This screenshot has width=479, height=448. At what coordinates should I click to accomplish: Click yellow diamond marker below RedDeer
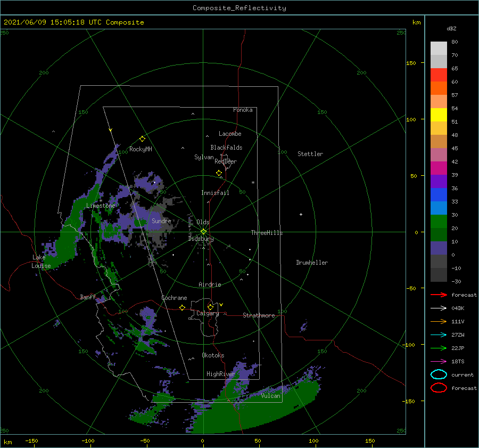[x=219, y=173]
